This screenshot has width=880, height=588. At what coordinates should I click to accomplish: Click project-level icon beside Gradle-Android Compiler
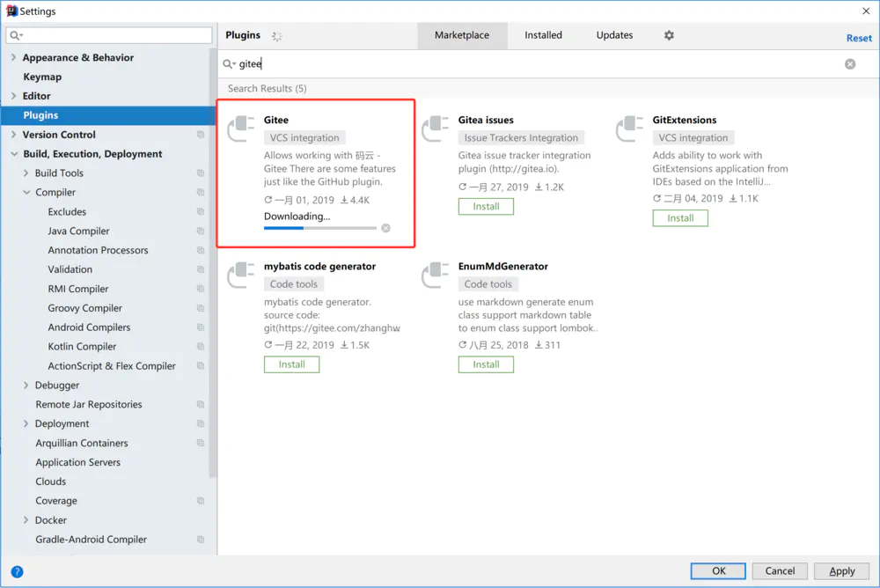(x=201, y=539)
